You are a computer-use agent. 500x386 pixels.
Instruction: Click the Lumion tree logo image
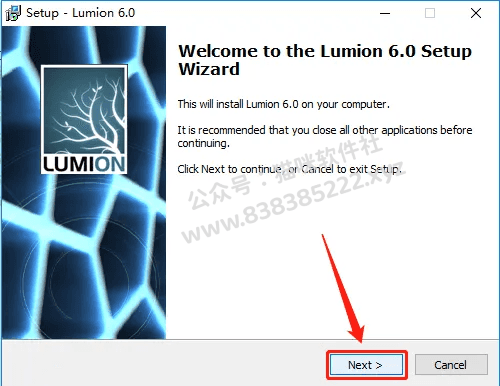[84, 119]
